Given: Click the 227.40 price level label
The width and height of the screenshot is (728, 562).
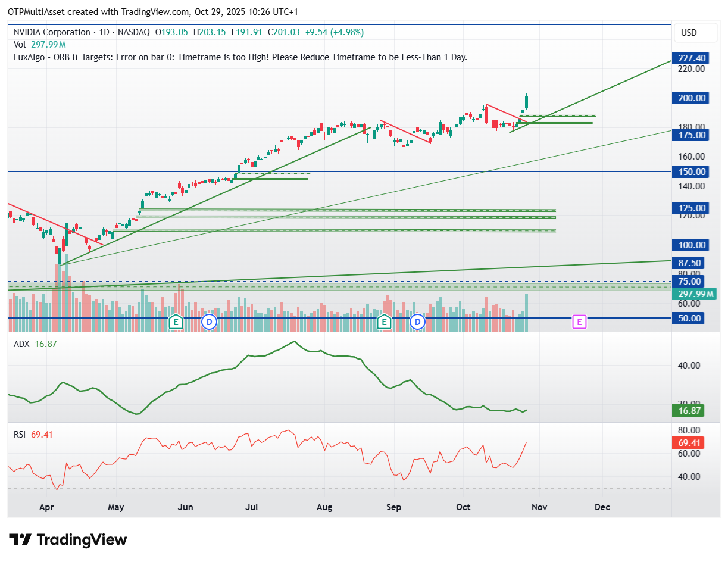Looking at the screenshot, I should coord(688,58).
